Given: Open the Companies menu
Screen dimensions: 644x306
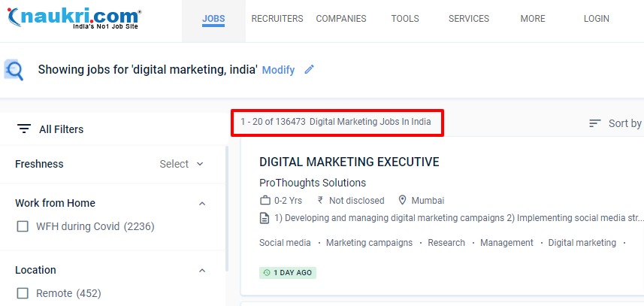Looking at the screenshot, I should (x=341, y=19).
